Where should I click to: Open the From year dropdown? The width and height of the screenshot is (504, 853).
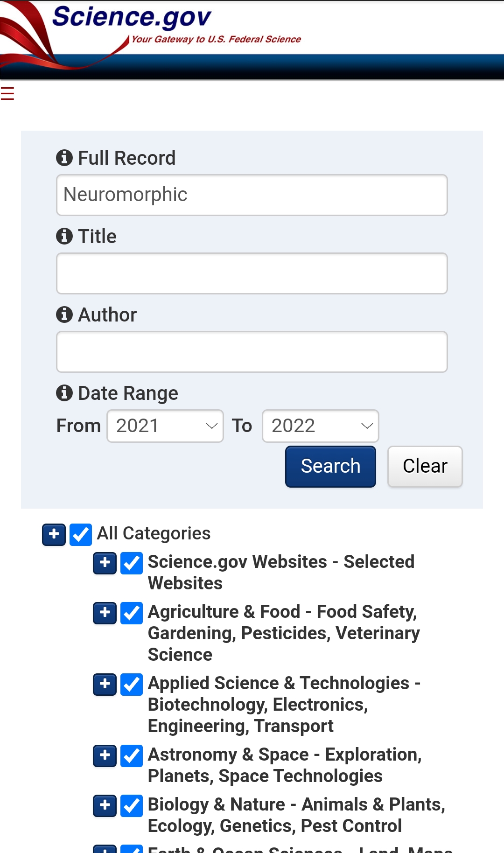(x=165, y=426)
